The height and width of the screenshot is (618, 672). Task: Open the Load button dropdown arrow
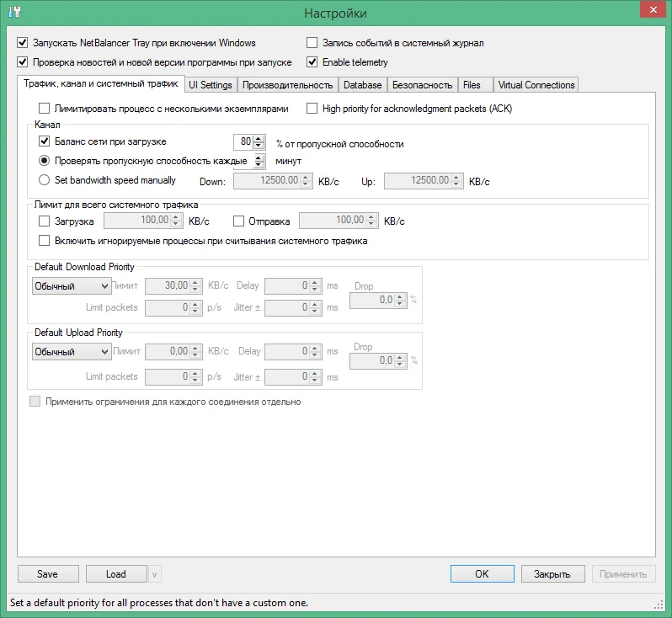155,574
